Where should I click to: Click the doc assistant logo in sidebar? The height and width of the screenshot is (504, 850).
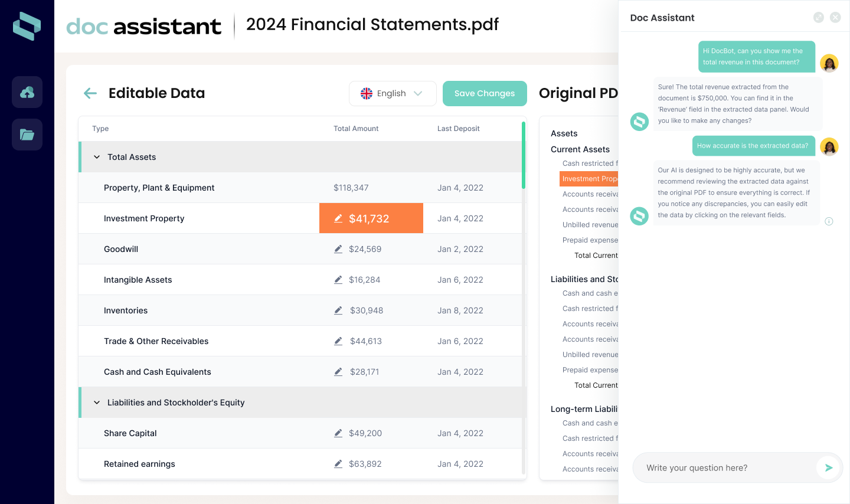point(27,27)
